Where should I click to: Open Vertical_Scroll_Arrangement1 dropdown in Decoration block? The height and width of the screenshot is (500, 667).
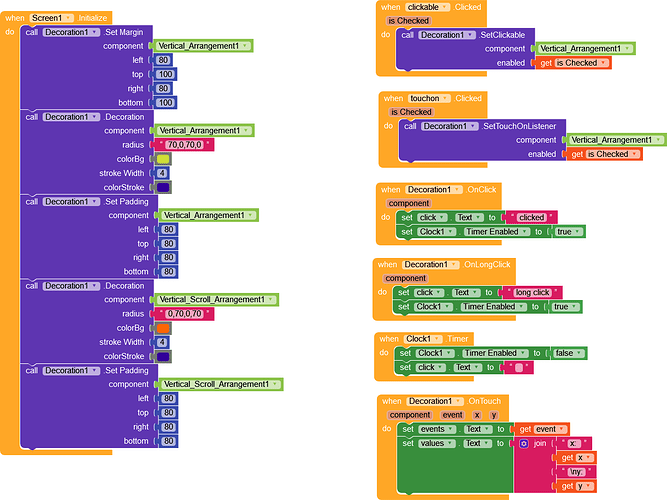(216, 300)
